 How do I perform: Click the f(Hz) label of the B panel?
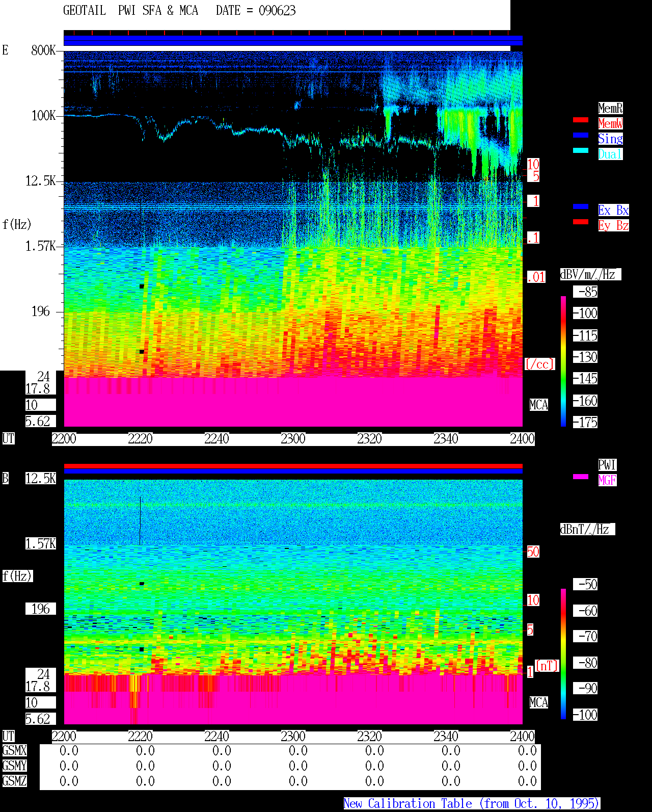[17, 576]
